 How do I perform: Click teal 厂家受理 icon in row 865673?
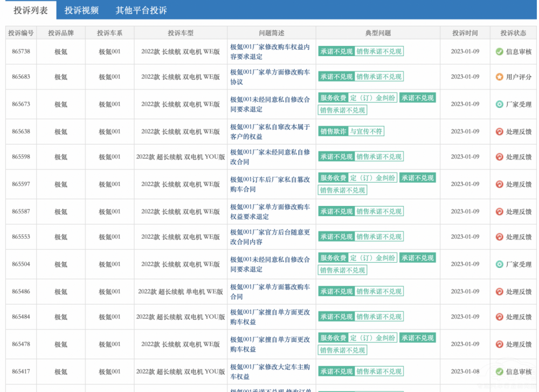pos(499,104)
